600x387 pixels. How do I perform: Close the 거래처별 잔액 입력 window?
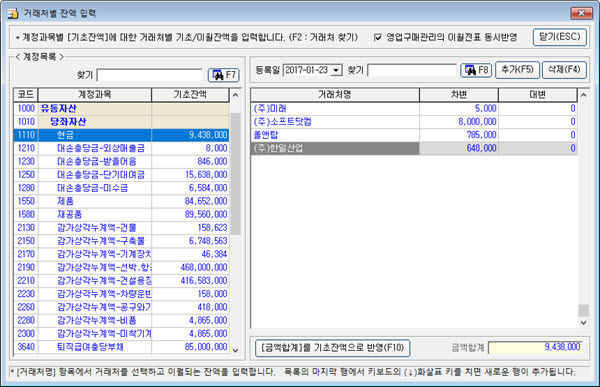(x=581, y=13)
